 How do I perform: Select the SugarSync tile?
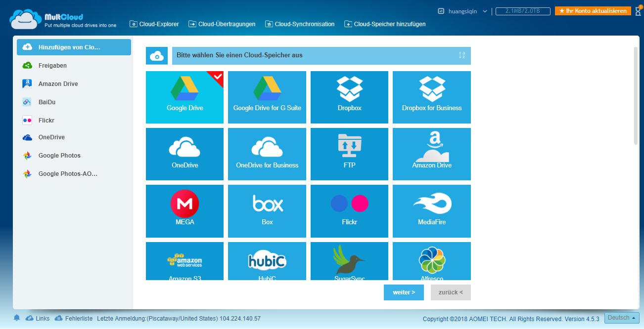point(349,261)
